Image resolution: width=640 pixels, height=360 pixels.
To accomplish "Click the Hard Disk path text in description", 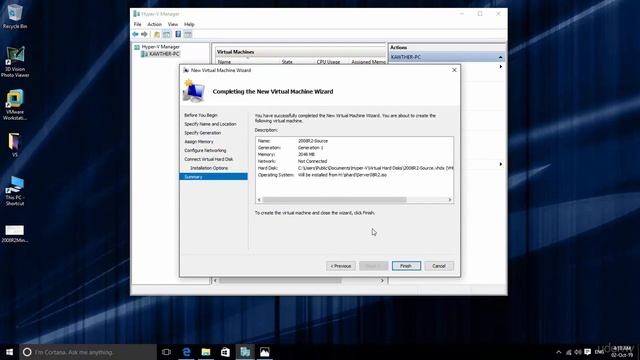I will (376, 168).
